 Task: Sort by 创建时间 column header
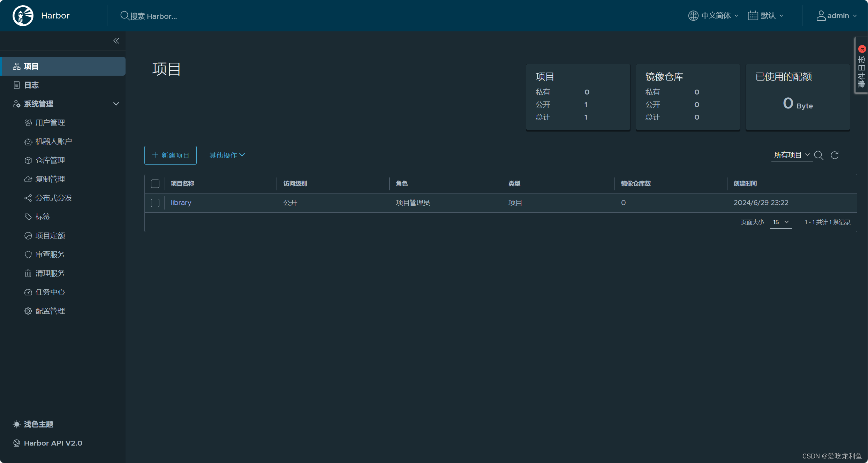(x=745, y=183)
